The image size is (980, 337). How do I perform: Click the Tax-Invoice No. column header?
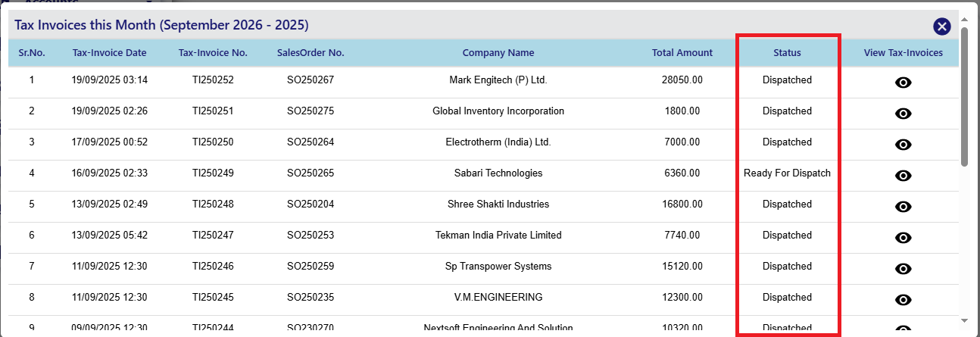pos(213,53)
